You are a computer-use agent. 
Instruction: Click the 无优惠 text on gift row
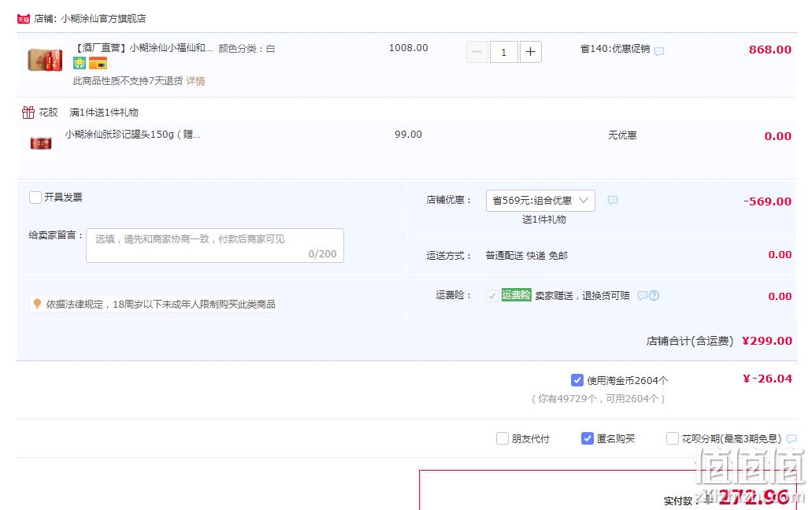click(x=622, y=135)
